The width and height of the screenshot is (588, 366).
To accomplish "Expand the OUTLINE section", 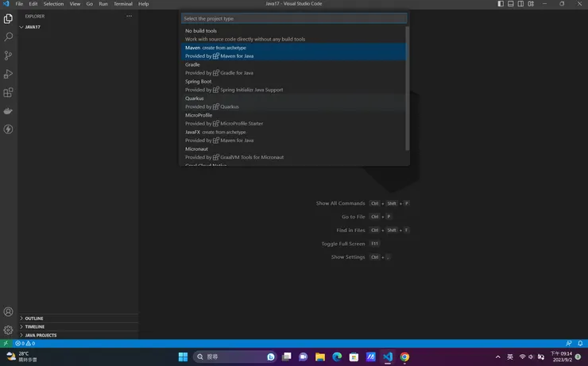I will 34,318.
